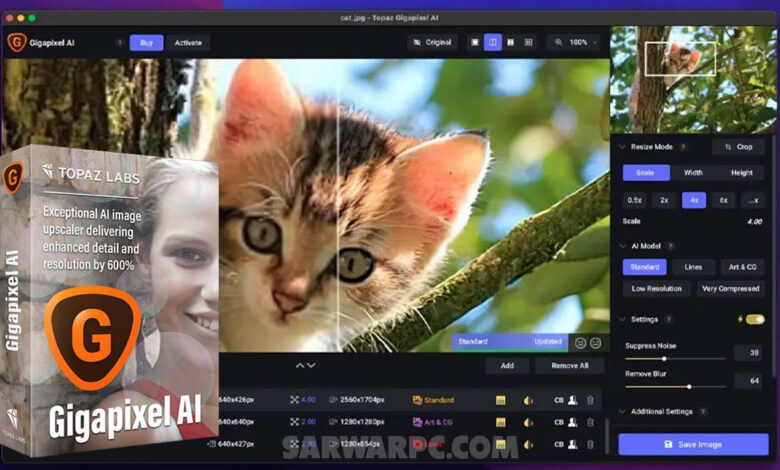Click yellow image icon in Art & CG row
This screenshot has height=470, width=780.
[x=500, y=423]
